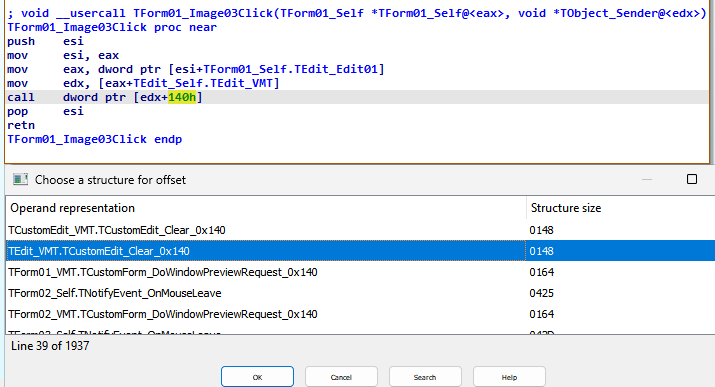Minimize the Choose a structure dialog

click(647, 180)
